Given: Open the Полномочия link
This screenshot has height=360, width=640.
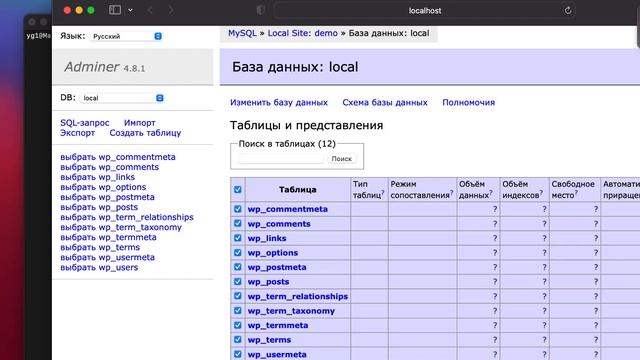Looking at the screenshot, I should [469, 102].
